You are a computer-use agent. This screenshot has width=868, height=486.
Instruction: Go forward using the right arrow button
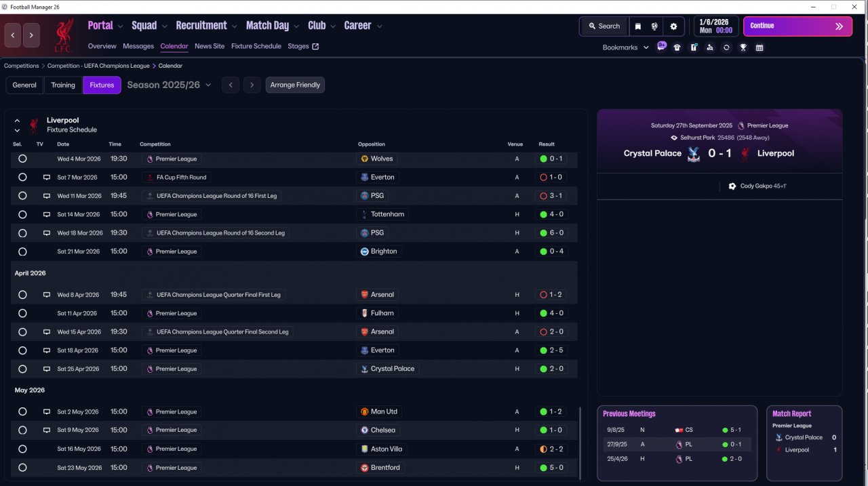(31, 35)
